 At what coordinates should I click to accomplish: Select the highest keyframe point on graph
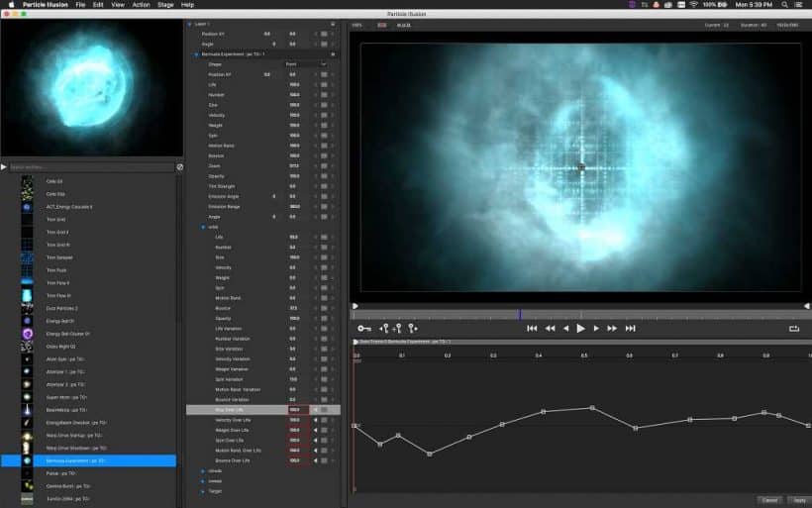(x=592, y=408)
